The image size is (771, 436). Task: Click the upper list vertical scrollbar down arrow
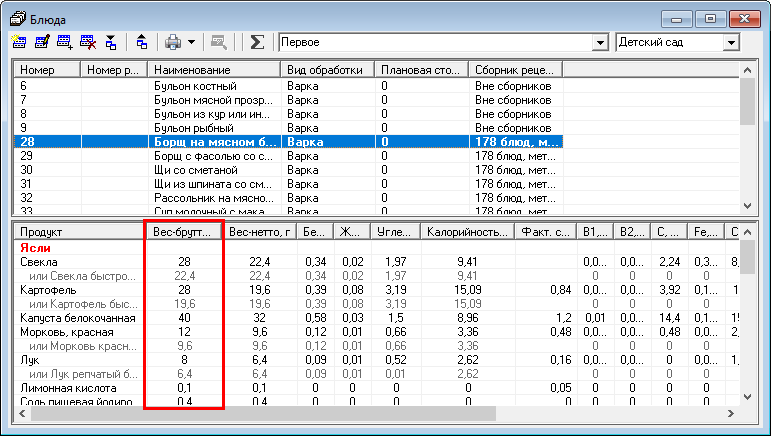[747, 208]
